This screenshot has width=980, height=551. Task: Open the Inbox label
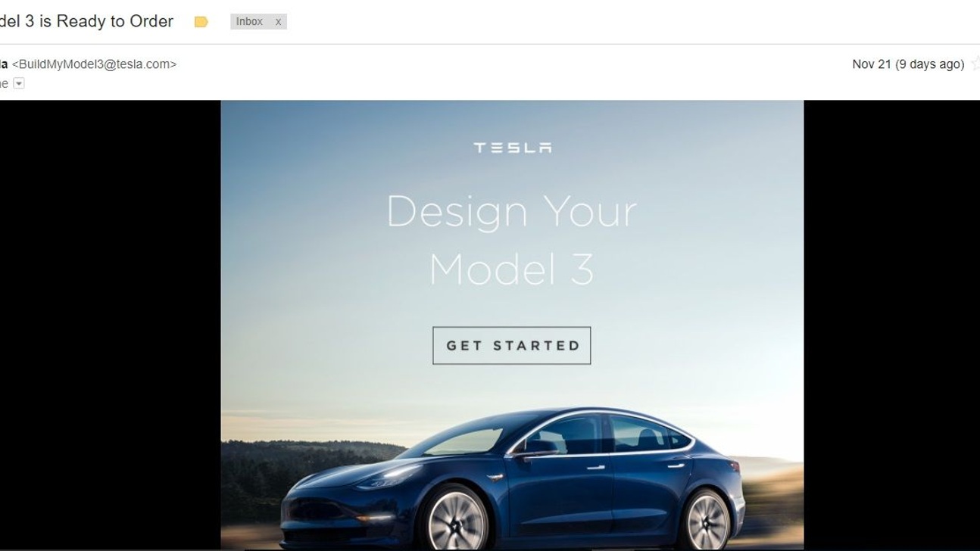click(249, 22)
